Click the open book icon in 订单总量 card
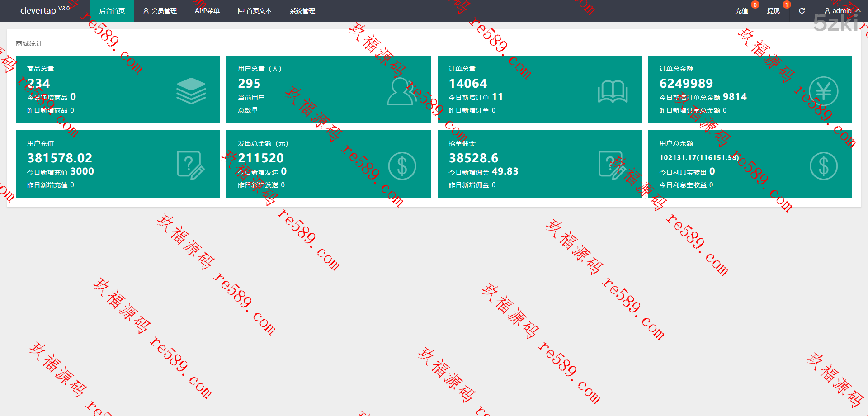 613,91
